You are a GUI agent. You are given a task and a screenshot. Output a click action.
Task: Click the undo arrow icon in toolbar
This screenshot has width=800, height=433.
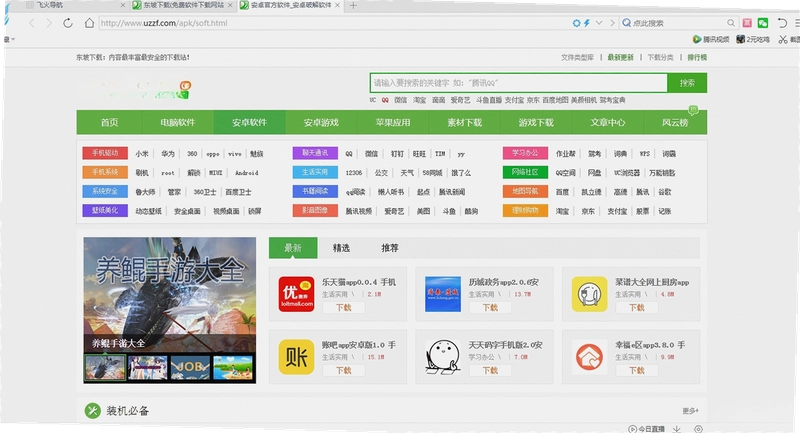[782, 23]
